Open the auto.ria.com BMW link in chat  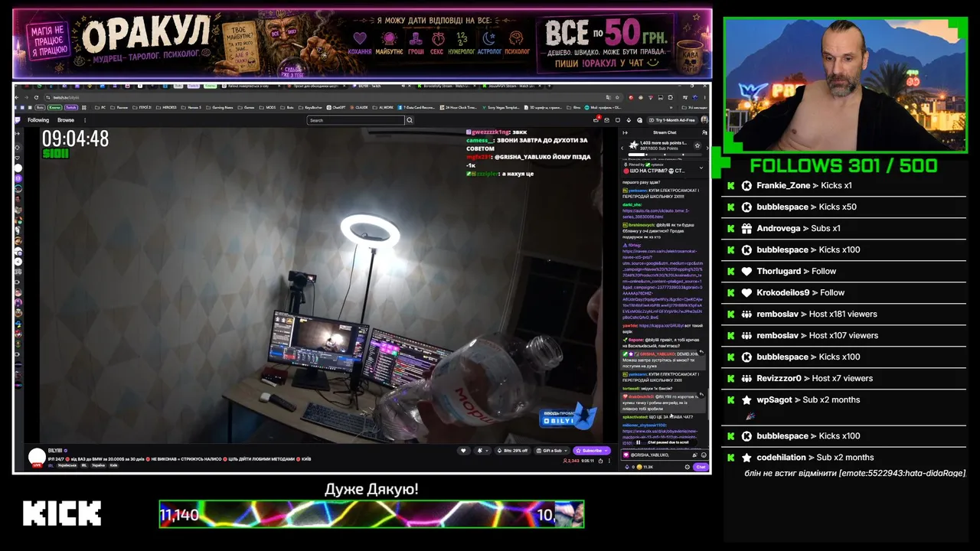pyautogui.click(x=655, y=214)
